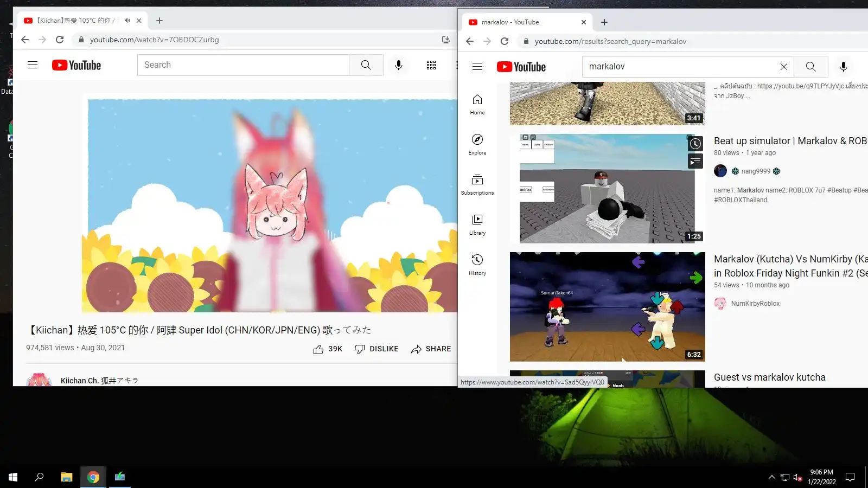868x488 pixels.
Task: Click the Search field in Kiichan window
Action: (x=243, y=65)
